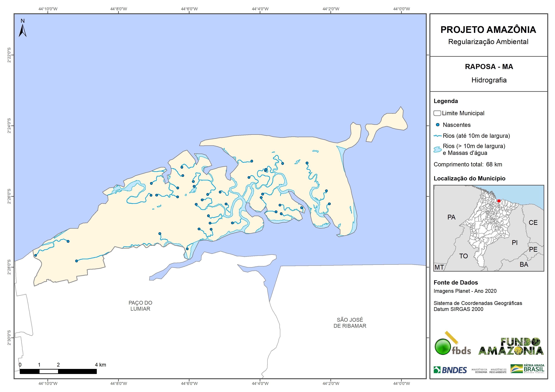Click the Ministério do Meio Ambiente logo
The image size is (555, 392).
coord(498,371)
